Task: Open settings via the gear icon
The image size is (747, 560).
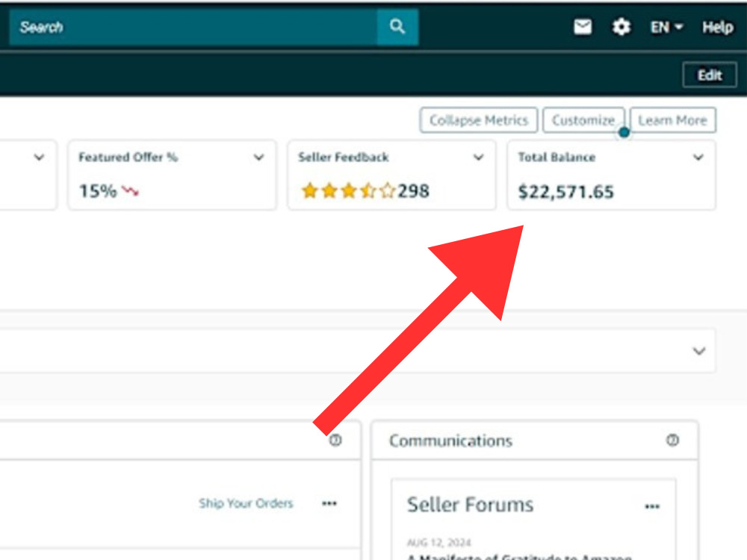Action: (x=622, y=27)
